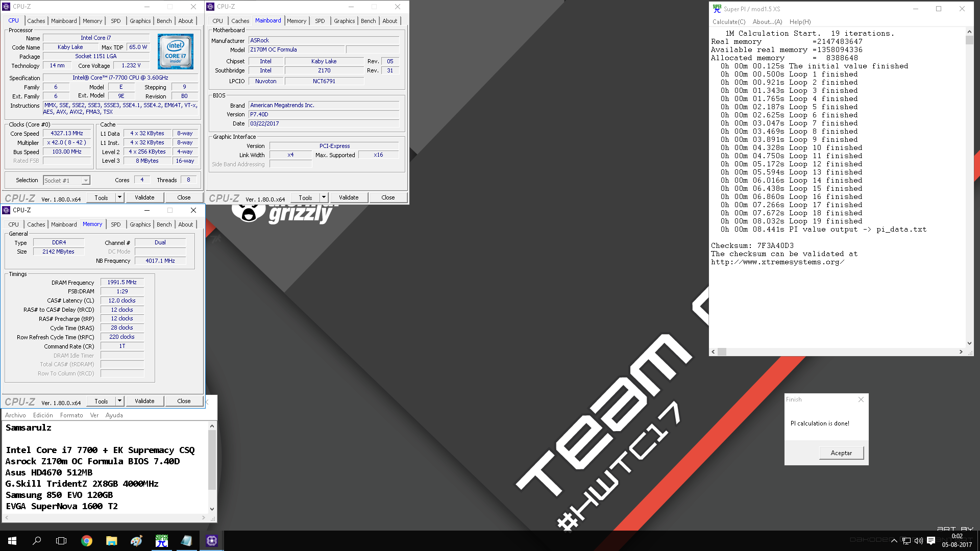980x551 pixels.
Task: Click Tools button in CPU-Z Memory window
Action: click(101, 401)
